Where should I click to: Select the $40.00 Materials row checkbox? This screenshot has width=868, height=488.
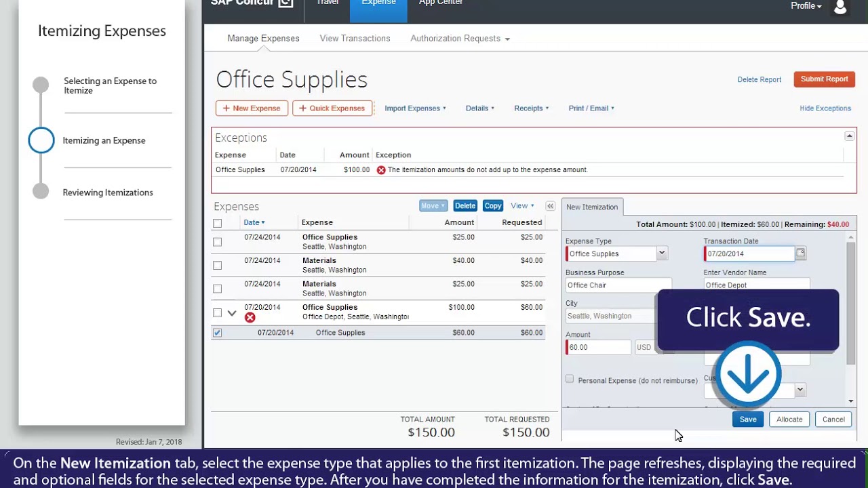(x=217, y=265)
